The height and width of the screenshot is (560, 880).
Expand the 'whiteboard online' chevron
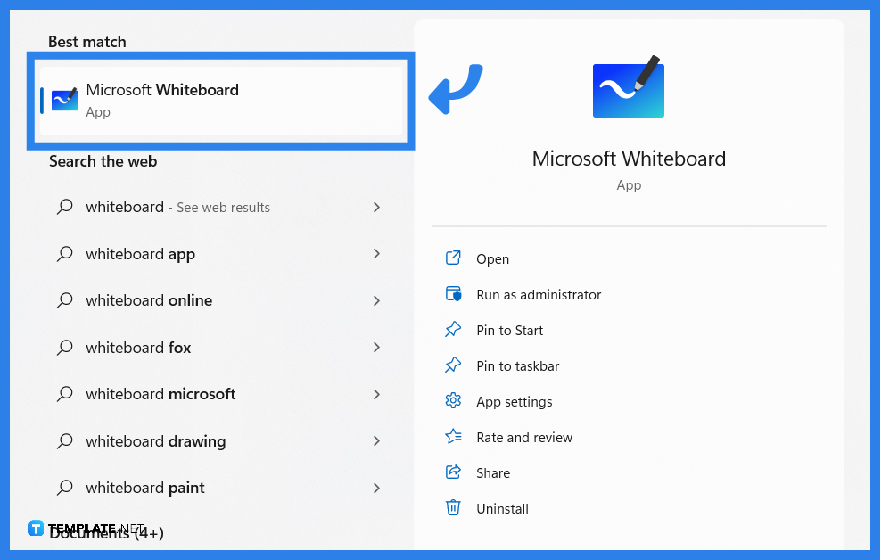coord(377,301)
